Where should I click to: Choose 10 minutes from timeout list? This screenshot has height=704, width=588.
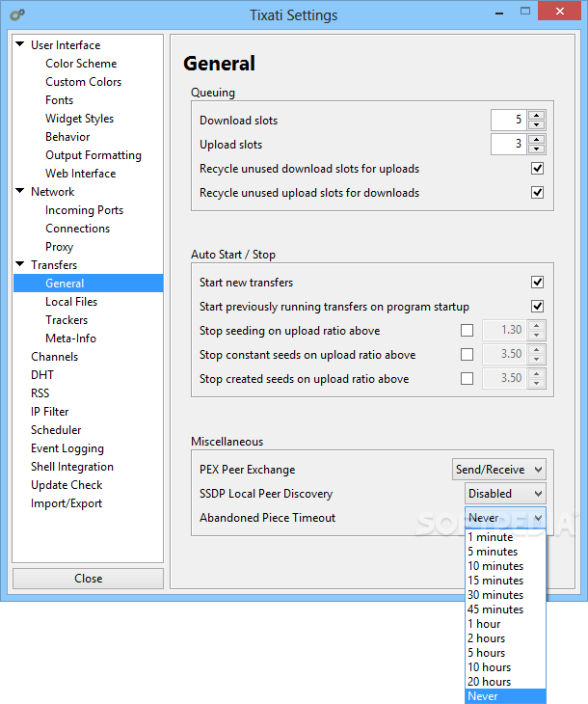tap(506, 566)
